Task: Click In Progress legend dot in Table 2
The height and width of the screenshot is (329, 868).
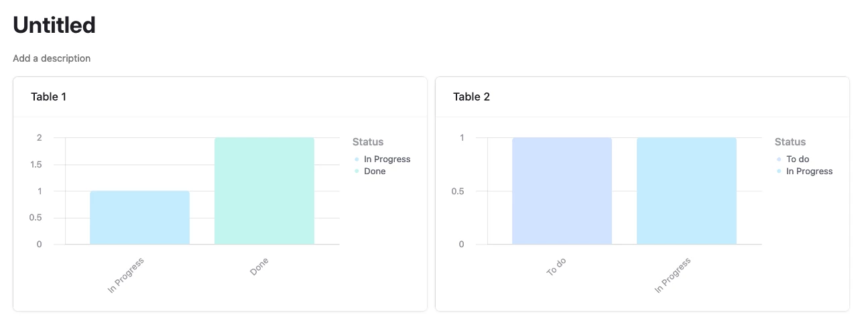Action: click(779, 172)
